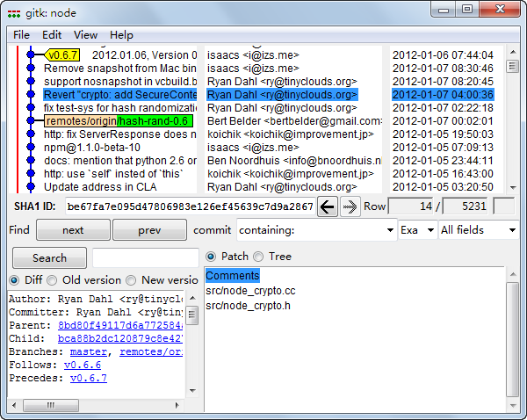Screen dimensions: 527x420
Task: Select src/node_crypto.cc in file list
Action: point(250,291)
